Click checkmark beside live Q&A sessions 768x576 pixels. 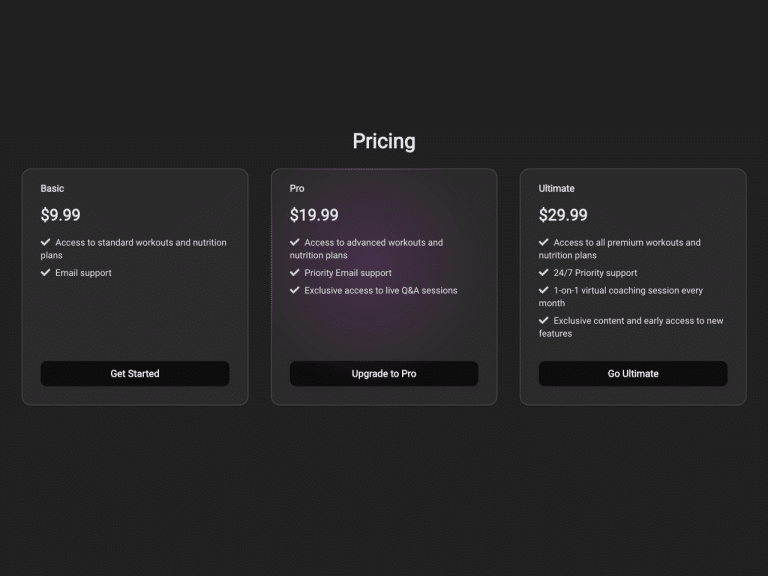[295, 290]
